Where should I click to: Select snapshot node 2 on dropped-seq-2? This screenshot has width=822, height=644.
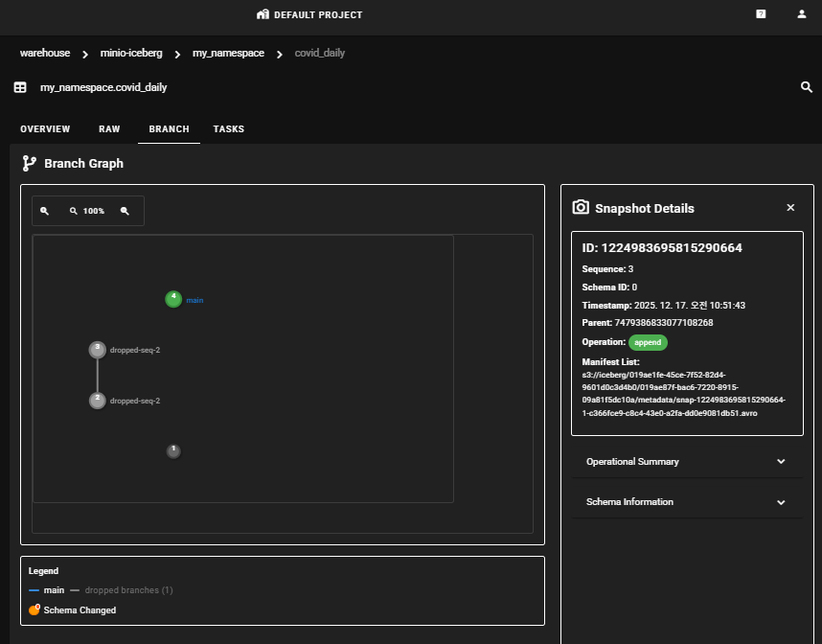pyautogui.click(x=97, y=401)
